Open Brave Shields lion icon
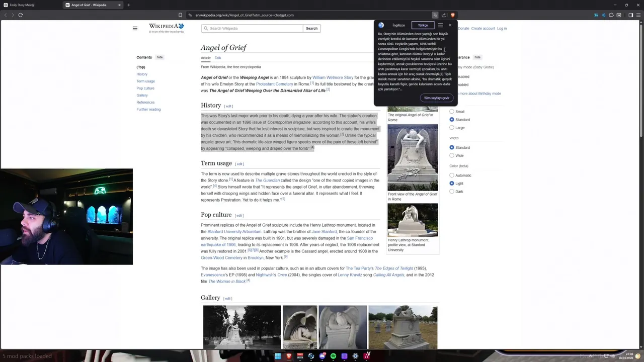The image size is (644, 362). point(452,15)
